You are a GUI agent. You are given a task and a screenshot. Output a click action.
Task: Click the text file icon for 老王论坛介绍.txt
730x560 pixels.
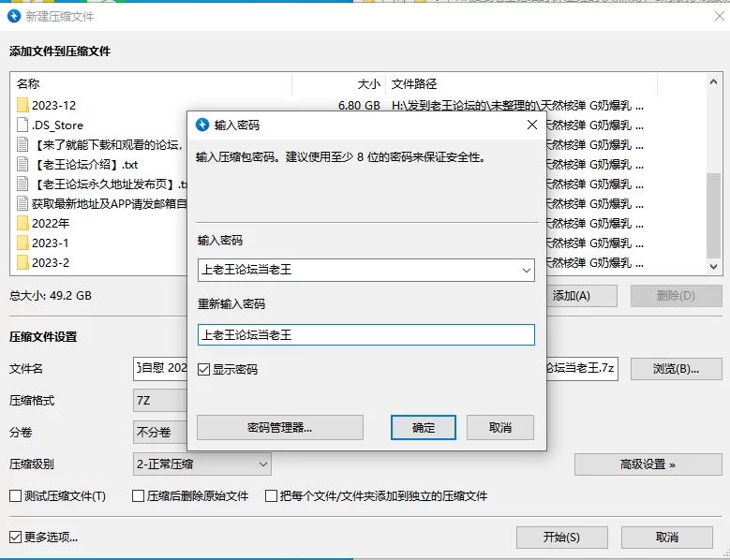click(22, 164)
